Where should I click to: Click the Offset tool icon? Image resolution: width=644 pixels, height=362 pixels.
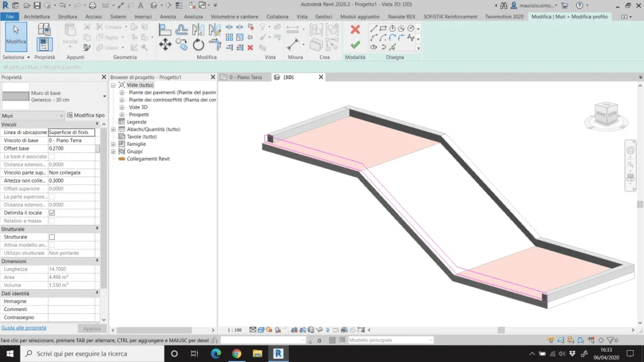click(x=182, y=29)
